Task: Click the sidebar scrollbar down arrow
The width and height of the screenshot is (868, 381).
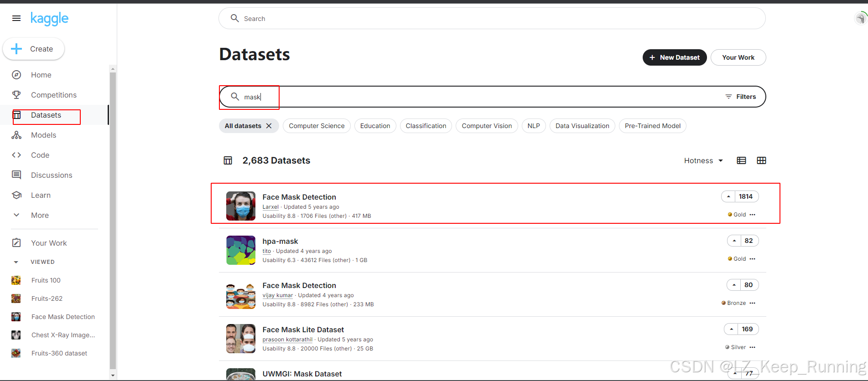Action: point(113,376)
